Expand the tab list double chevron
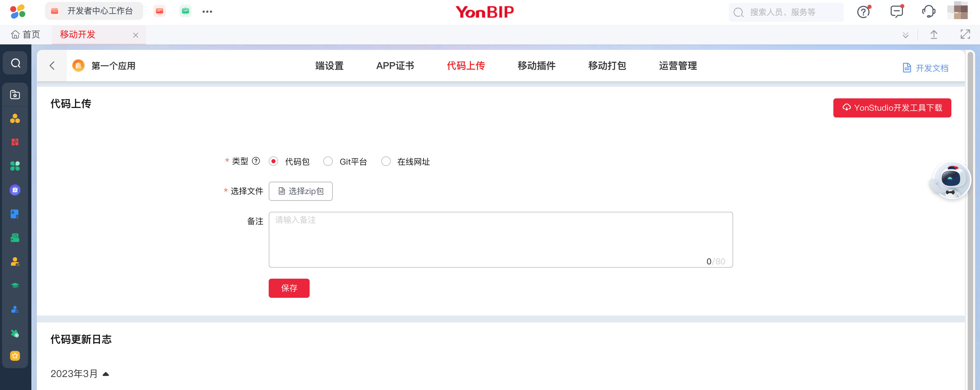Image resolution: width=980 pixels, height=390 pixels. click(x=905, y=35)
